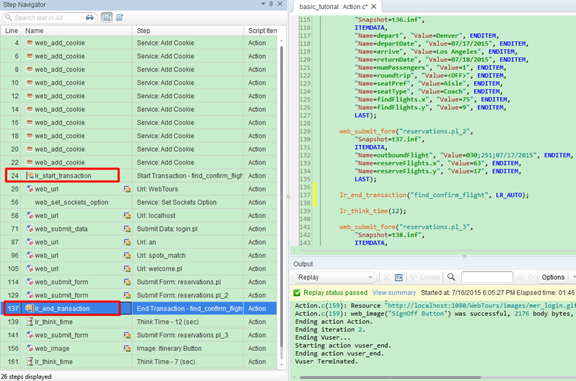Click the clear output X icon
This screenshot has width=576, height=381.
[x=386, y=277]
